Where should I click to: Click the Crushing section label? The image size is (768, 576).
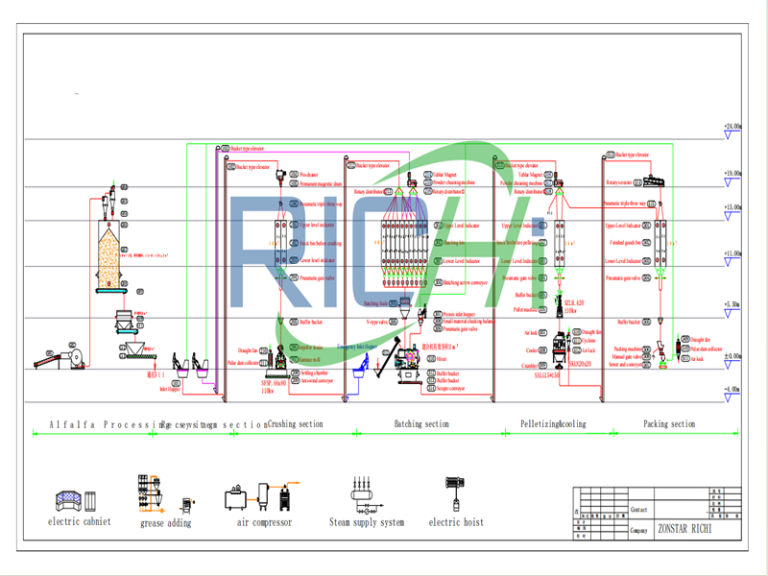pos(295,424)
